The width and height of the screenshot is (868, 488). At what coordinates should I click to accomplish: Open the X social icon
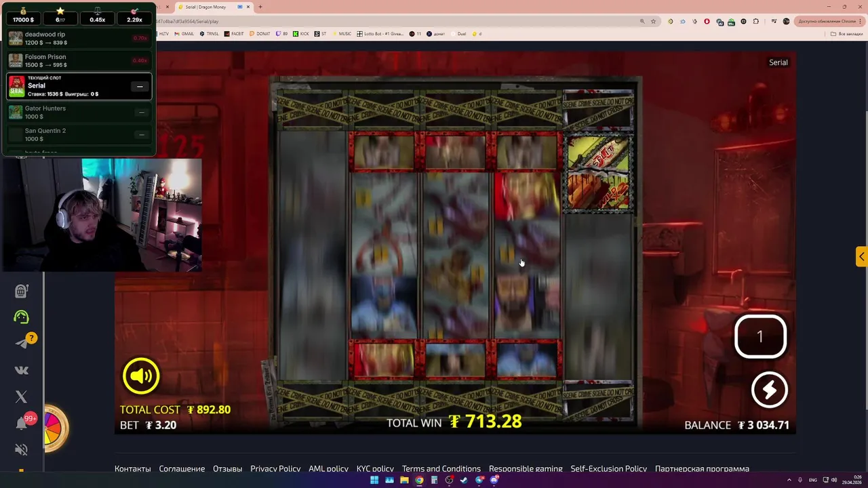[21, 397]
